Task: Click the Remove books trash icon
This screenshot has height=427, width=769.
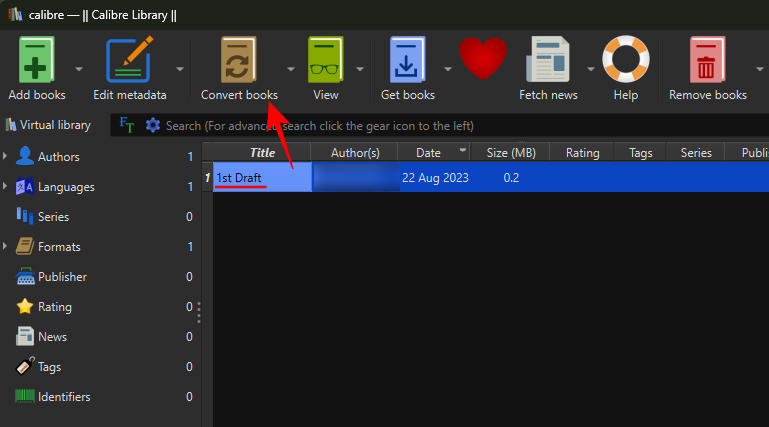Action: [x=707, y=60]
